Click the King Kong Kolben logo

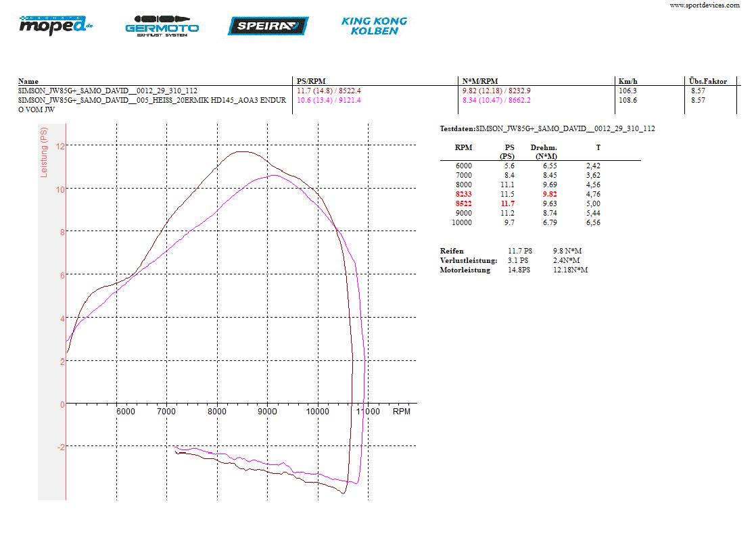click(x=374, y=26)
